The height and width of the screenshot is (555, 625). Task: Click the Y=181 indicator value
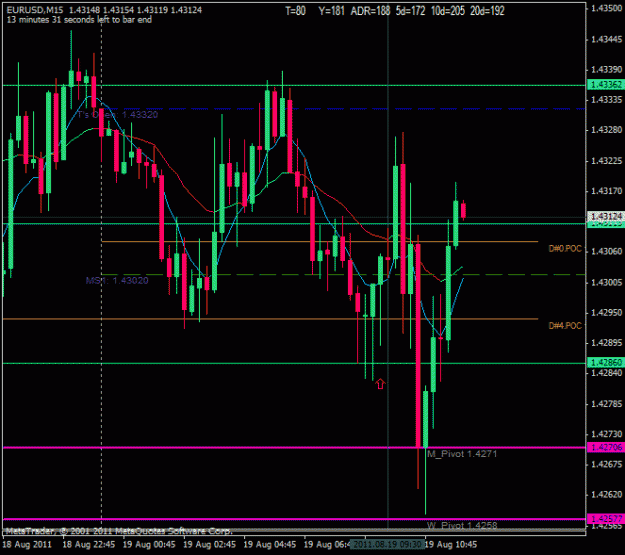point(331,11)
